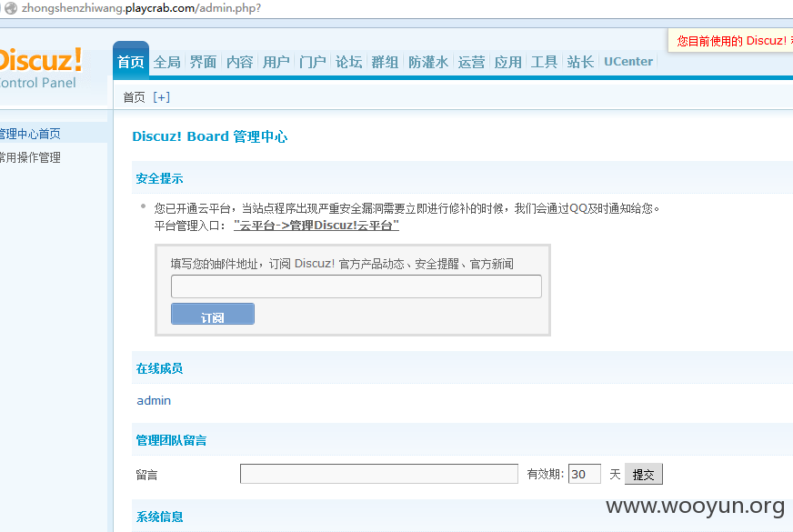The height and width of the screenshot is (532, 793).
Task: Select 常用操作管理 in the sidebar
Action: [30, 157]
